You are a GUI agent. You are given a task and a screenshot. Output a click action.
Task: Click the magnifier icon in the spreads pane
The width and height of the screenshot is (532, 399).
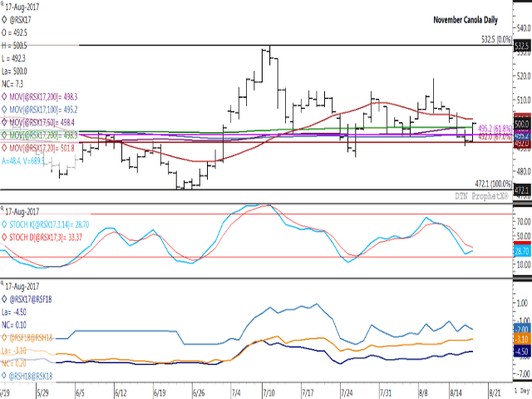pyautogui.click(x=2, y=283)
